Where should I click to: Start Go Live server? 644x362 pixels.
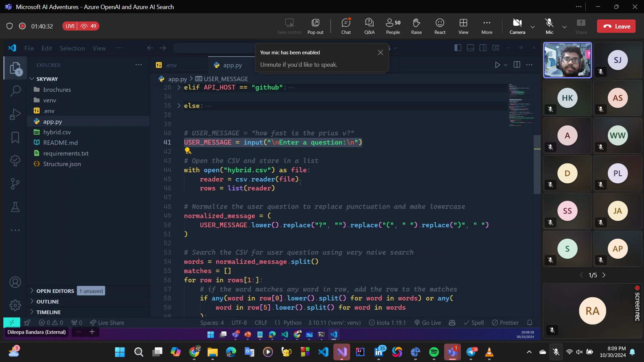click(x=428, y=323)
